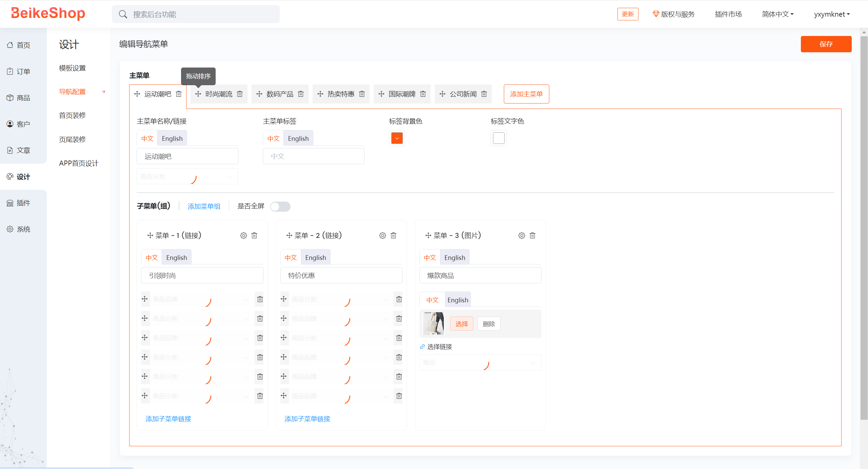This screenshot has width=868, height=469.
Task: Open settings gear for 菜单 - 1 group
Action: point(243,236)
